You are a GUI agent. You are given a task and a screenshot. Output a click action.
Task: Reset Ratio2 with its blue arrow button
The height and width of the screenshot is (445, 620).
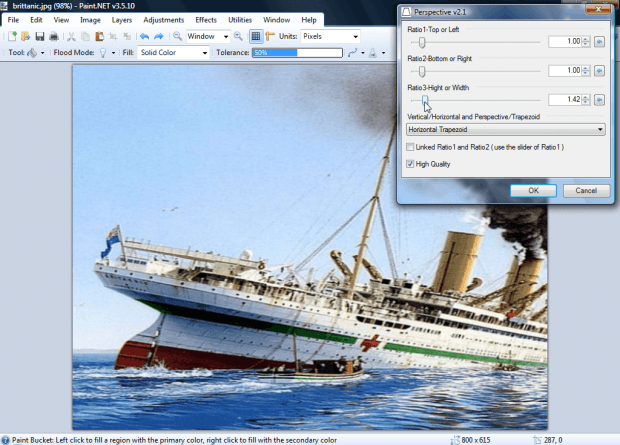tap(599, 70)
